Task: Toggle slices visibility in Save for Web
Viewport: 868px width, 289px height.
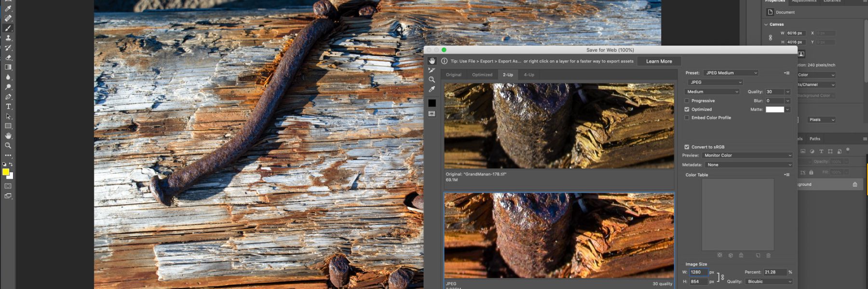Action: [x=432, y=114]
